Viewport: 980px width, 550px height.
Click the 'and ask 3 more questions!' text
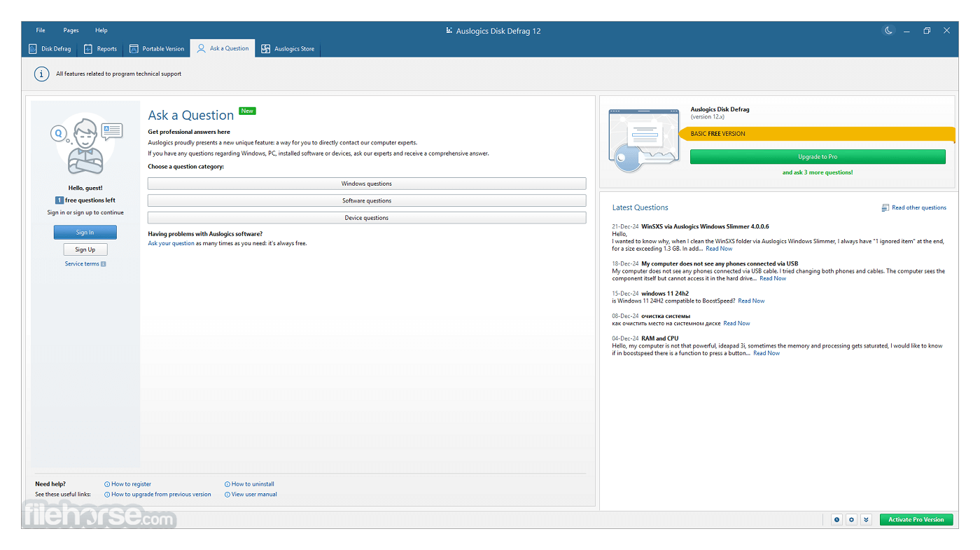pos(818,172)
